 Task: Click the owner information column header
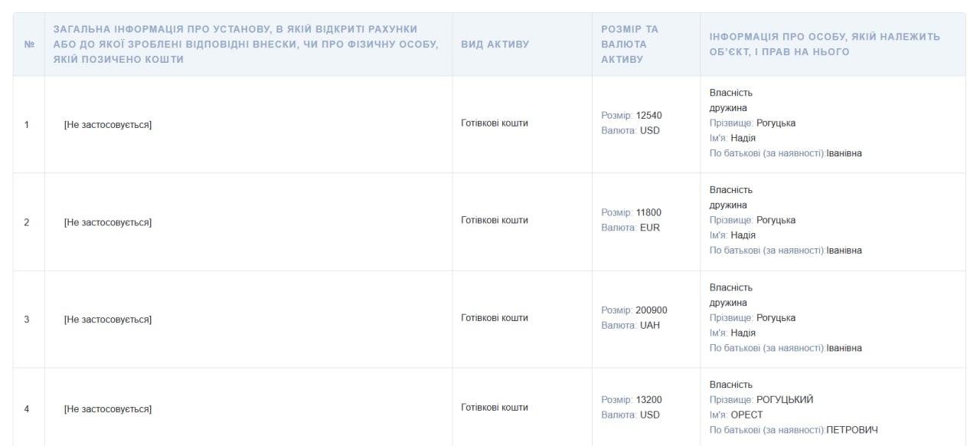pos(825,44)
